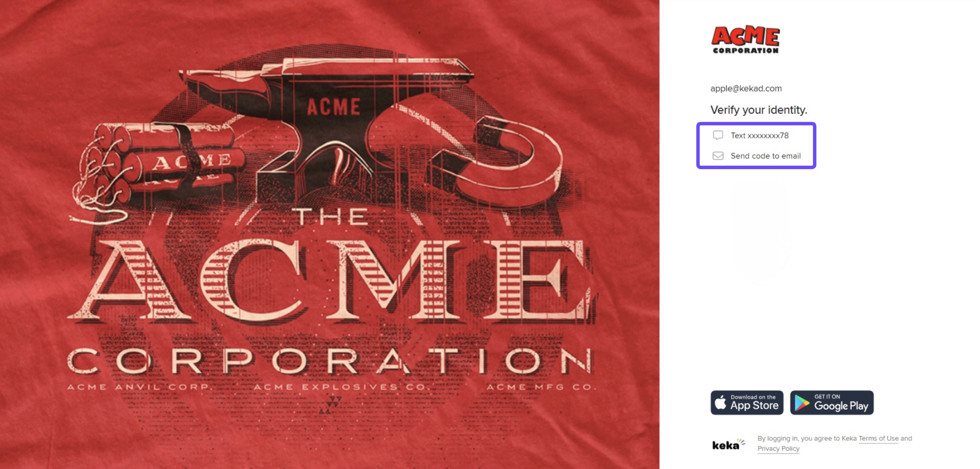Click the envelope icon beside Send code

point(718,156)
